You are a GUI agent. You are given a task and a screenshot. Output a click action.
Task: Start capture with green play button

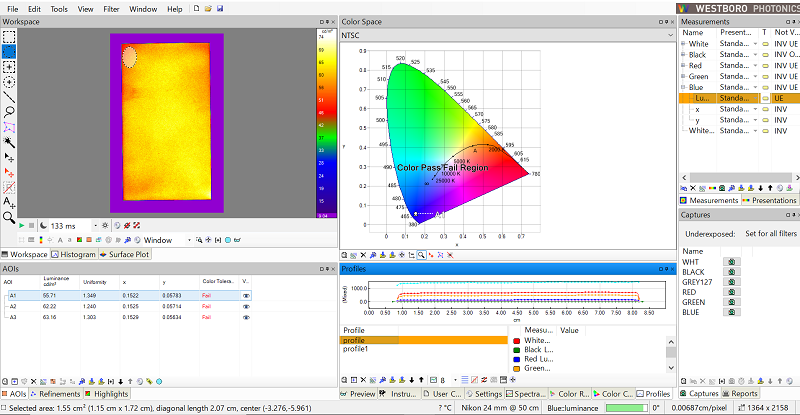21,225
